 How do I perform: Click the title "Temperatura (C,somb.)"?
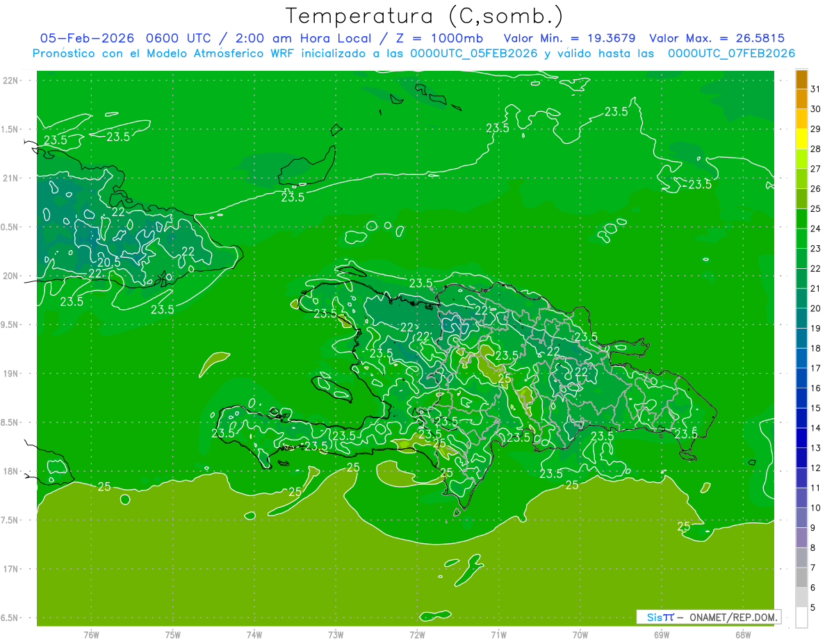point(424,16)
